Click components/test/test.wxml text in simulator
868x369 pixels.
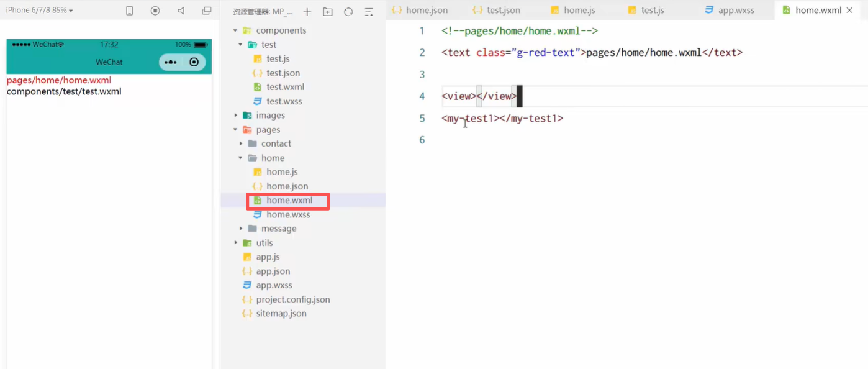pyautogui.click(x=64, y=91)
